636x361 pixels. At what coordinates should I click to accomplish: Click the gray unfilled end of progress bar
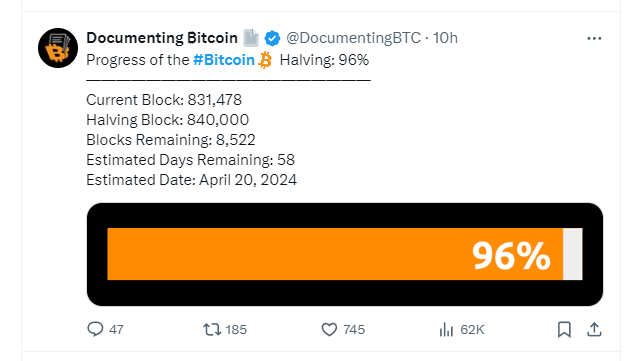pyautogui.click(x=573, y=254)
